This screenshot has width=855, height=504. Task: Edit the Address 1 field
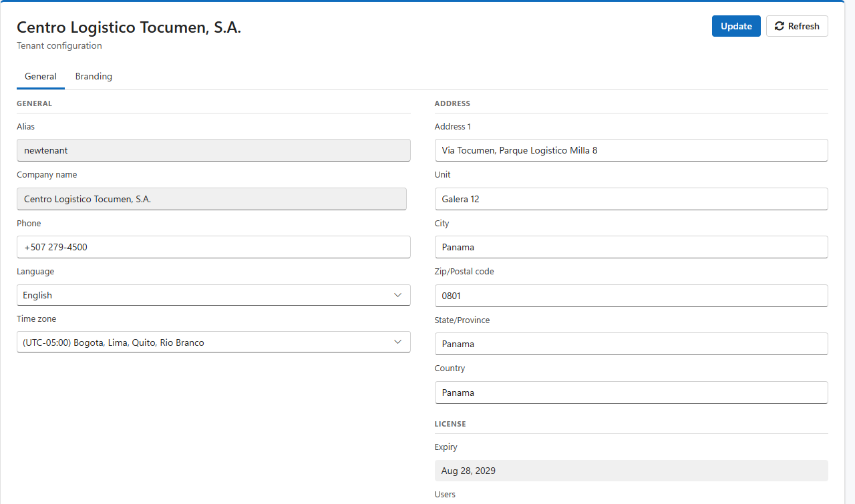631,150
